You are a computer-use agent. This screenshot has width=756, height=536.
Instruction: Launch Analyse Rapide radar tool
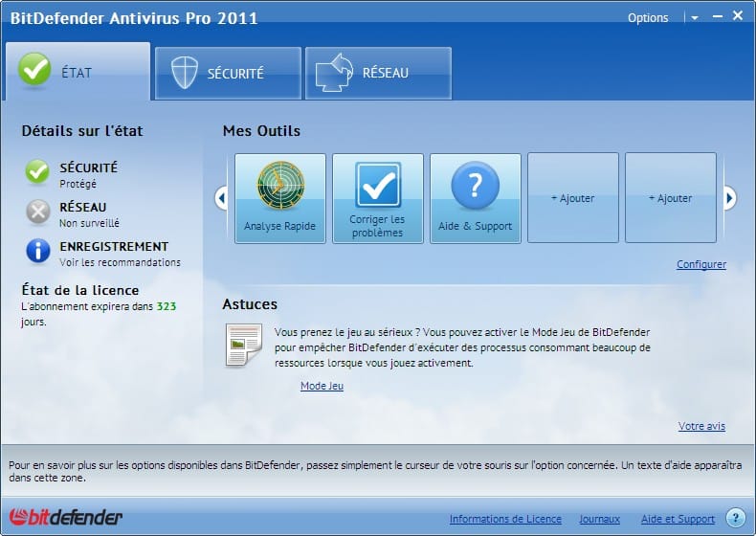point(280,198)
